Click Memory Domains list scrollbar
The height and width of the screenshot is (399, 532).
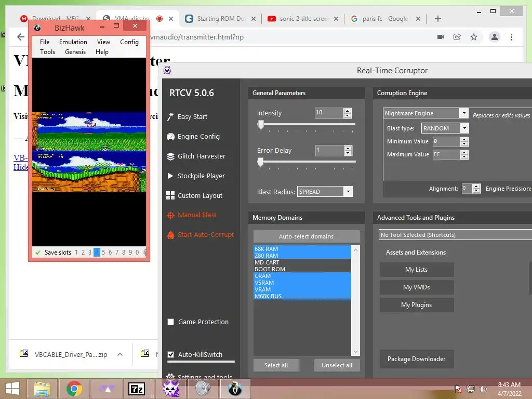[x=355, y=300]
